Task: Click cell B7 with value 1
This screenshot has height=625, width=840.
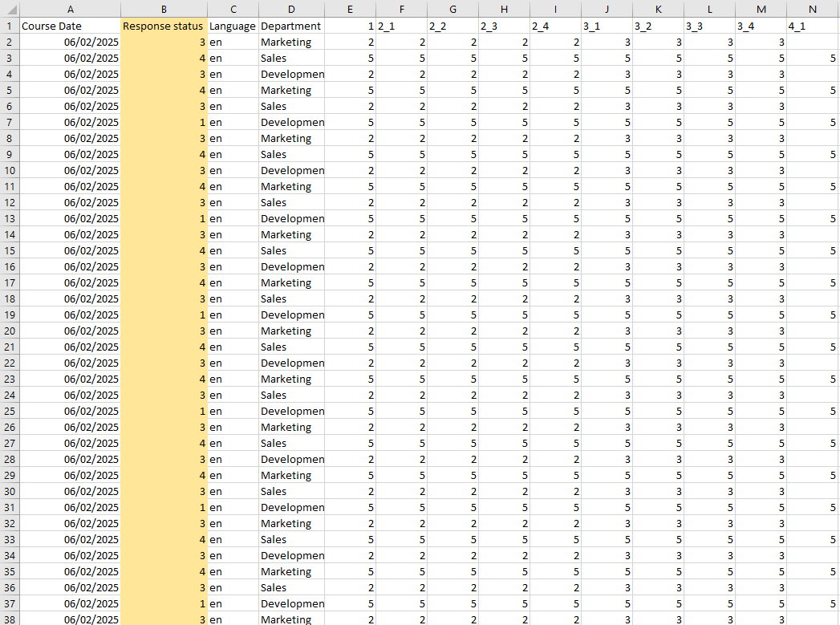Action: coord(164,122)
